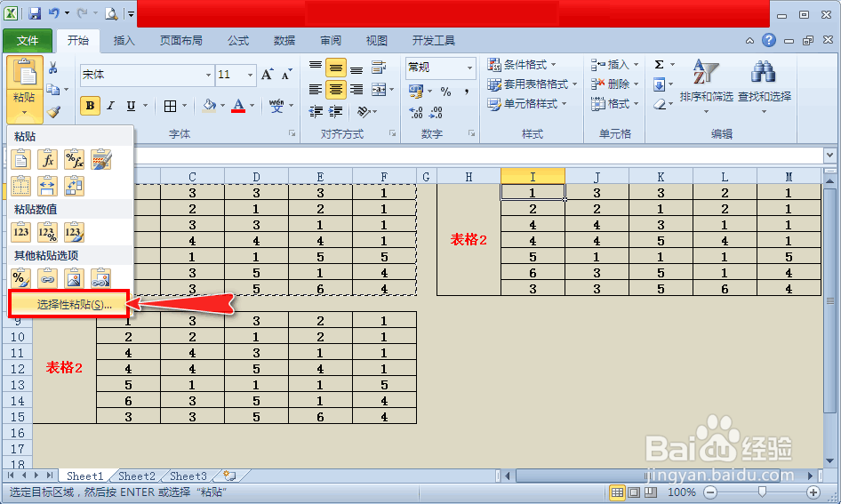Select Keep Source Column Widths paste icon

[47, 186]
